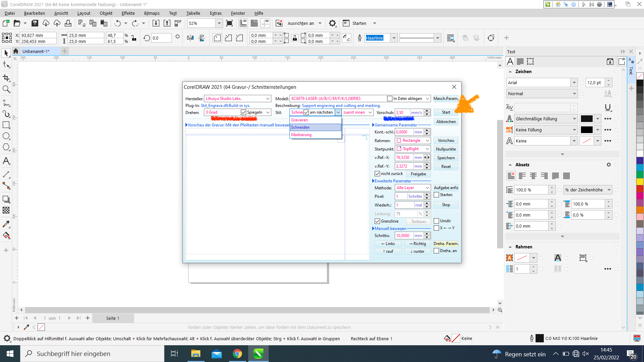Enable the Unidir checkbox
Viewport: 644px width, 362px height.
pyautogui.click(x=436, y=221)
